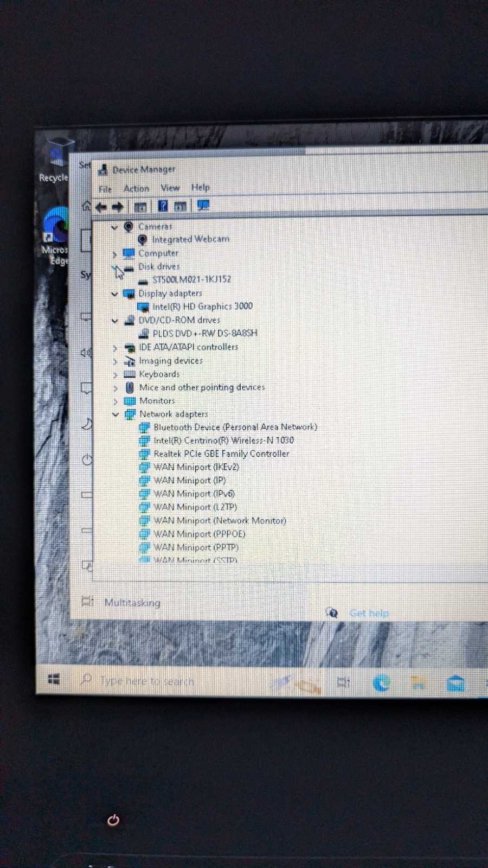Image resolution: width=488 pixels, height=868 pixels.
Task: Select WAN Miniport (Network Monitor) entry
Action: [220, 521]
